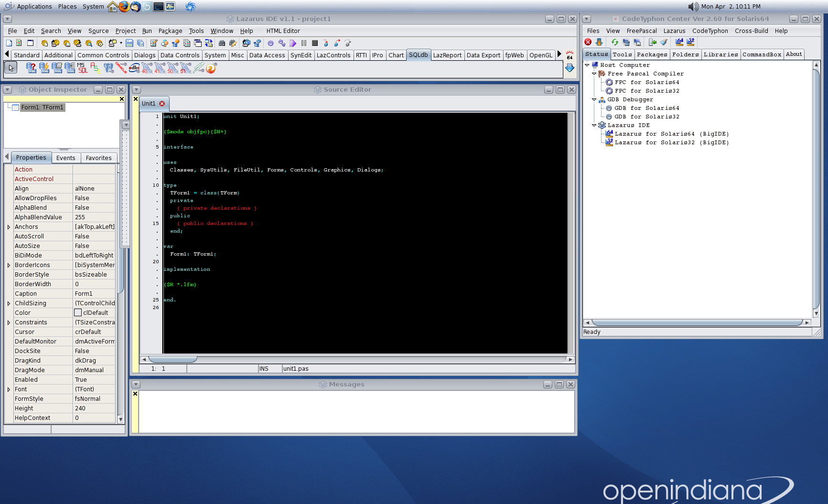The image size is (828, 504).
Task: Click the red stop icon in CodeTyphon Center
Action: coord(588,42)
